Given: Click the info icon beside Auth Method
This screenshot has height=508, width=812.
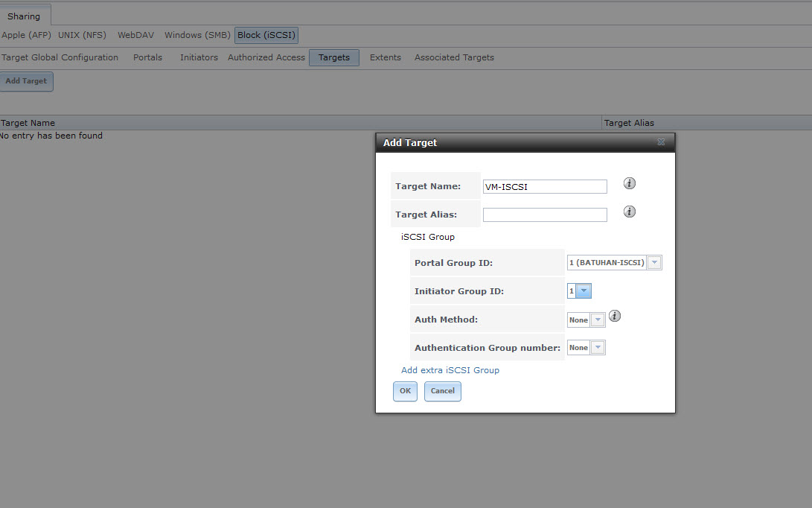Looking at the screenshot, I should [x=614, y=316].
